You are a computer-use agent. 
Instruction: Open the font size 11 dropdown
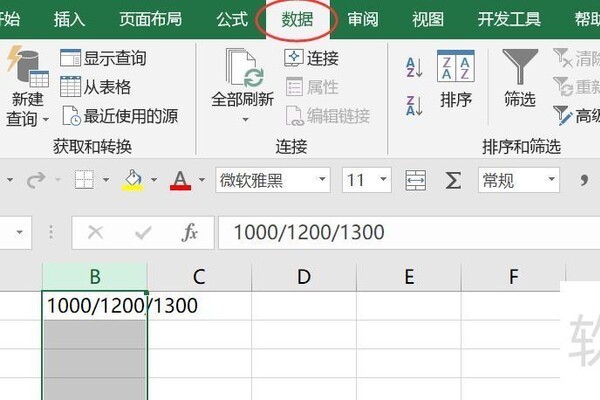[x=383, y=179]
